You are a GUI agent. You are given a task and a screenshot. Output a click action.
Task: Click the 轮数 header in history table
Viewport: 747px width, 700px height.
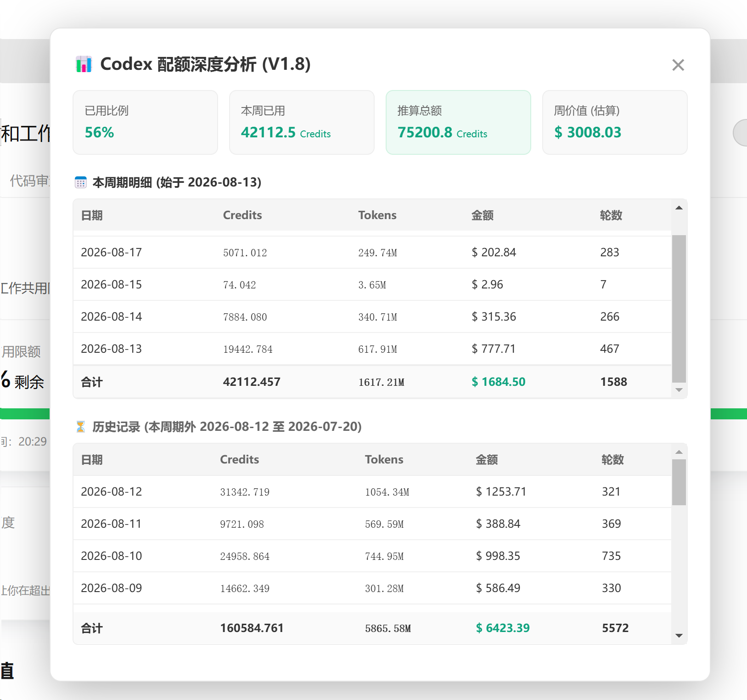(613, 460)
